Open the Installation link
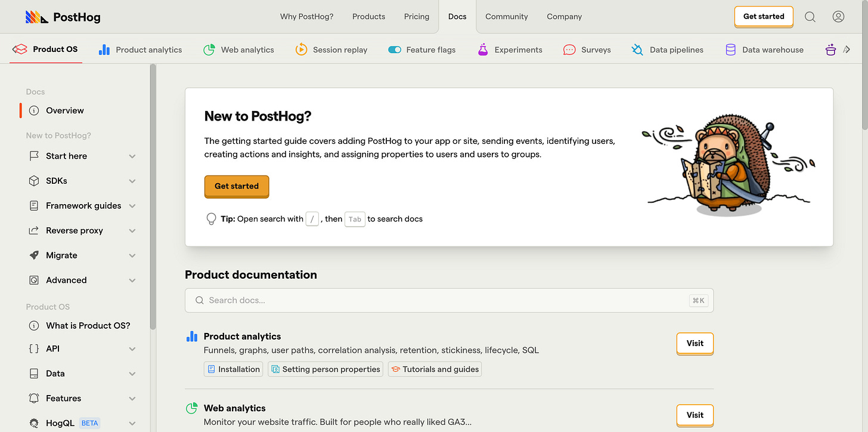868x432 pixels. (233, 369)
